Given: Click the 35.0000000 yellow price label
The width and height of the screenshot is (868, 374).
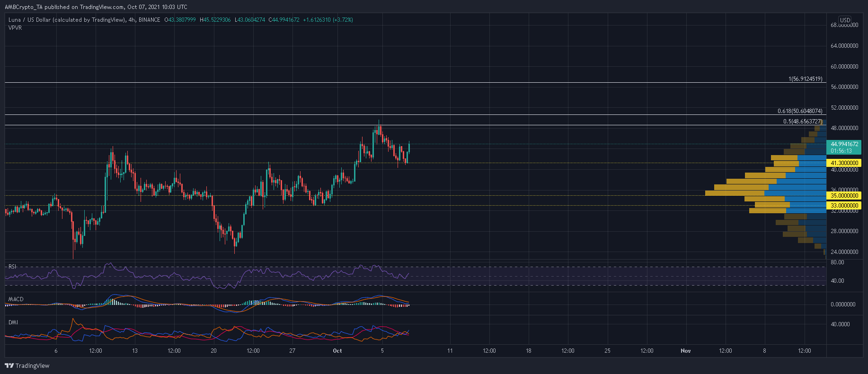Looking at the screenshot, I should click(844, 196).
